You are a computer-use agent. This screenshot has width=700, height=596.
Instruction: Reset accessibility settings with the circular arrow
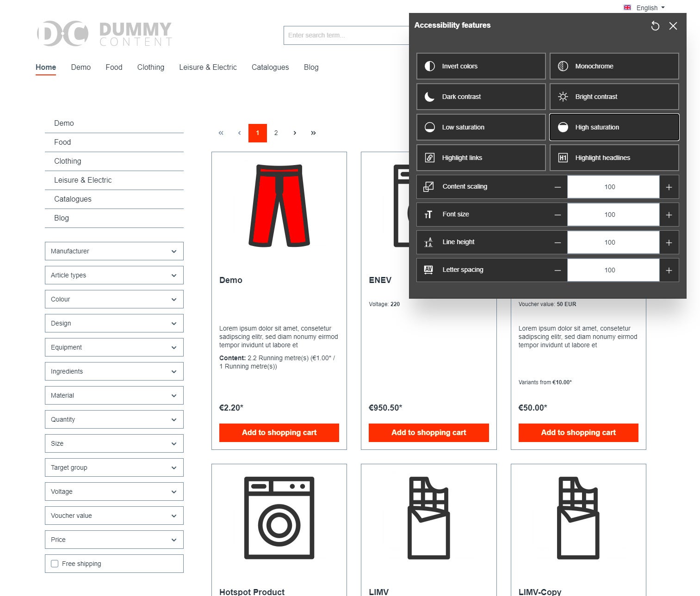click(x=655, y=26)
